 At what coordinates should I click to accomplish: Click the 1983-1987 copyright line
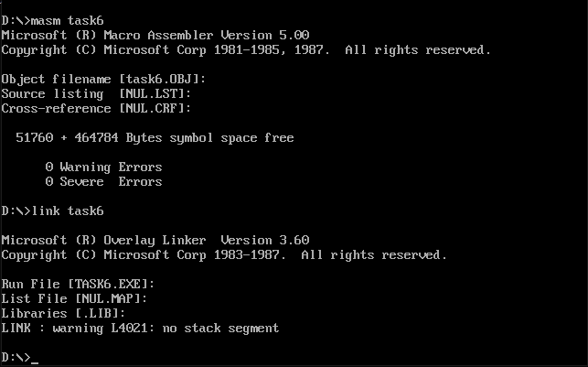224,255
